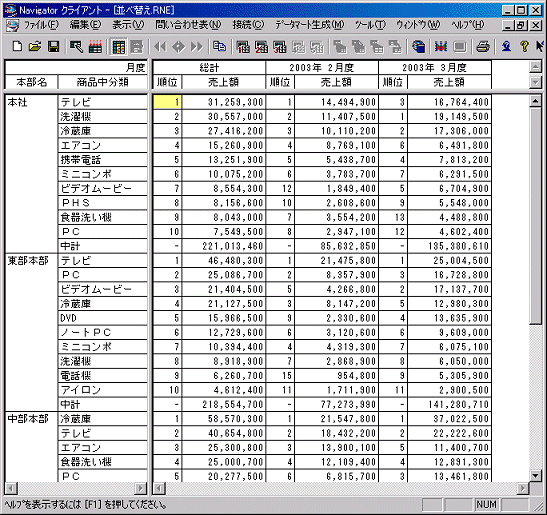The width and height of the screenshot is (547, 515).
Task: Open the 問い合わせ表(N) menu
Action: coord(188,25)
